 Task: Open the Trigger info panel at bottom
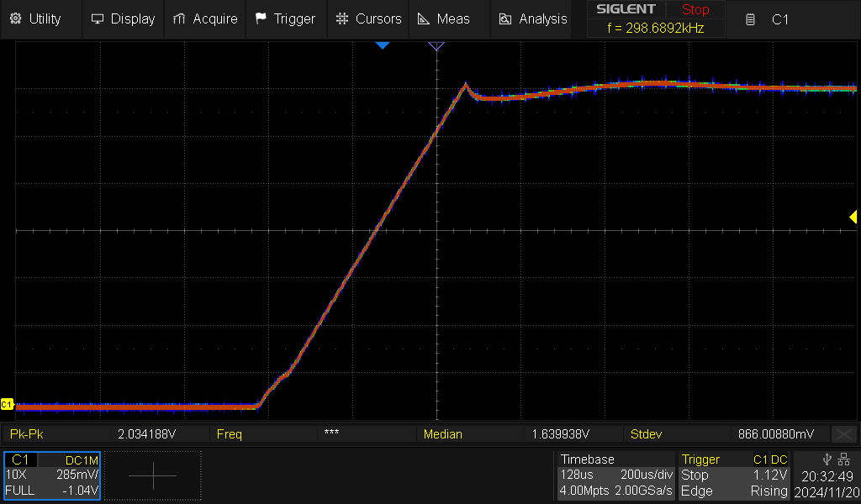pyautogui.click(x=734, y=475)
